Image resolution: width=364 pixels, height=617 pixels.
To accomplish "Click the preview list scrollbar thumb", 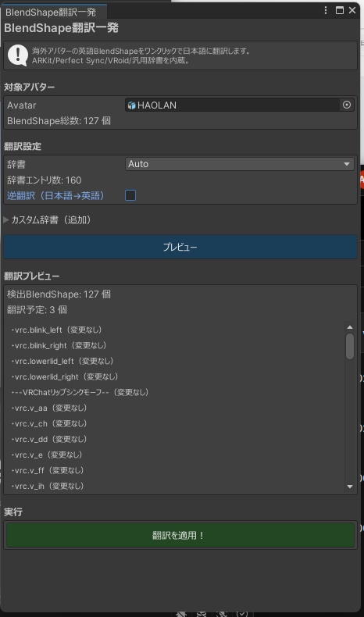I will pyautogui.click(x=350, y=346).
